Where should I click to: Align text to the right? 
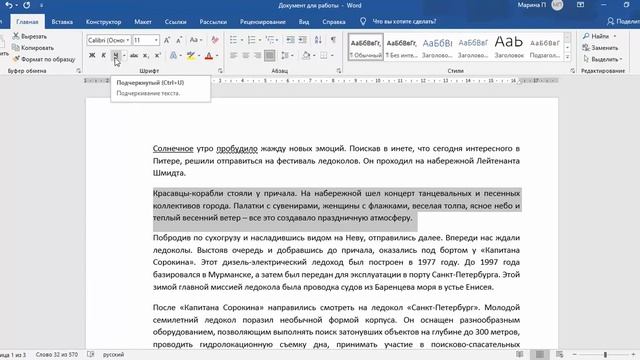point(258,56)
